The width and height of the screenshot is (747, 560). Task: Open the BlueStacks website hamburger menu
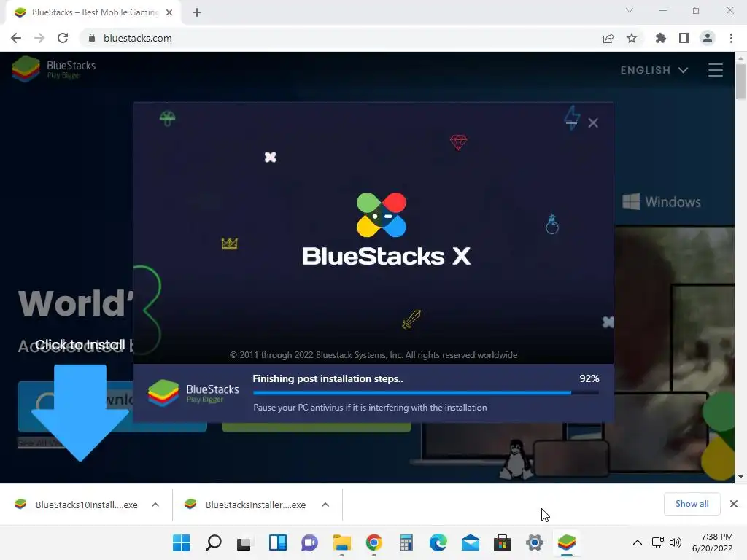tap(715, 70)
